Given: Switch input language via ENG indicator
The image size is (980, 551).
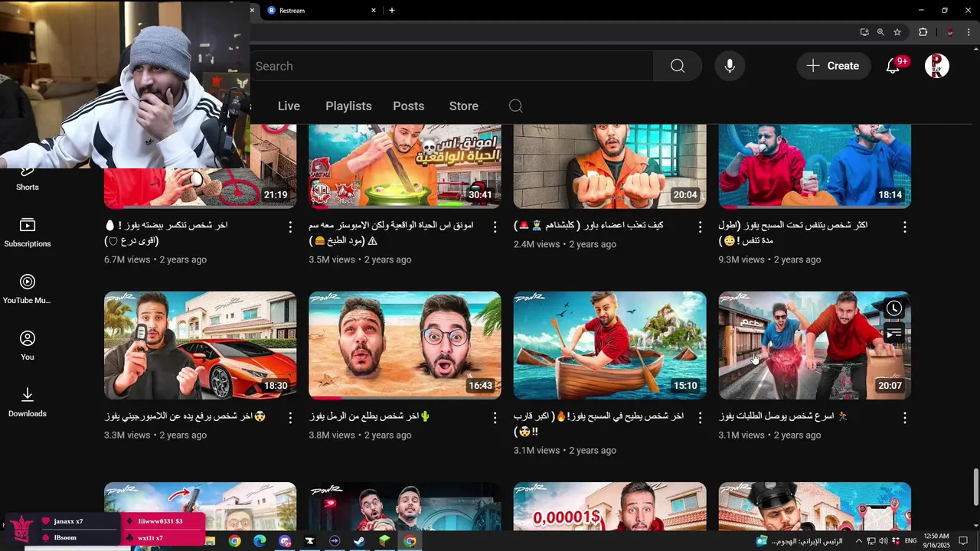Looking at the screenshot, I should [x=911, y=541].
